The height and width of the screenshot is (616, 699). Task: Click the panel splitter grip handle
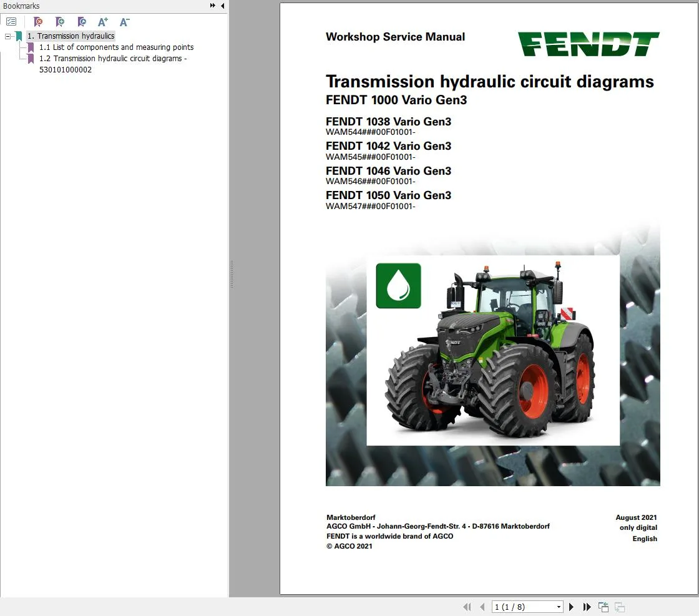pos(232,274)
